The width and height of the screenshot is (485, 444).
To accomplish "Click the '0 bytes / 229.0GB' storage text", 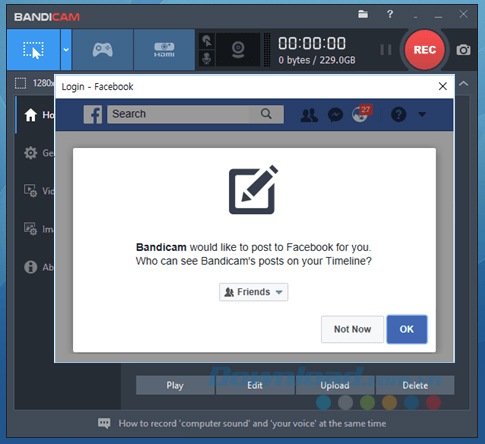I will click(x=317, y=60).
